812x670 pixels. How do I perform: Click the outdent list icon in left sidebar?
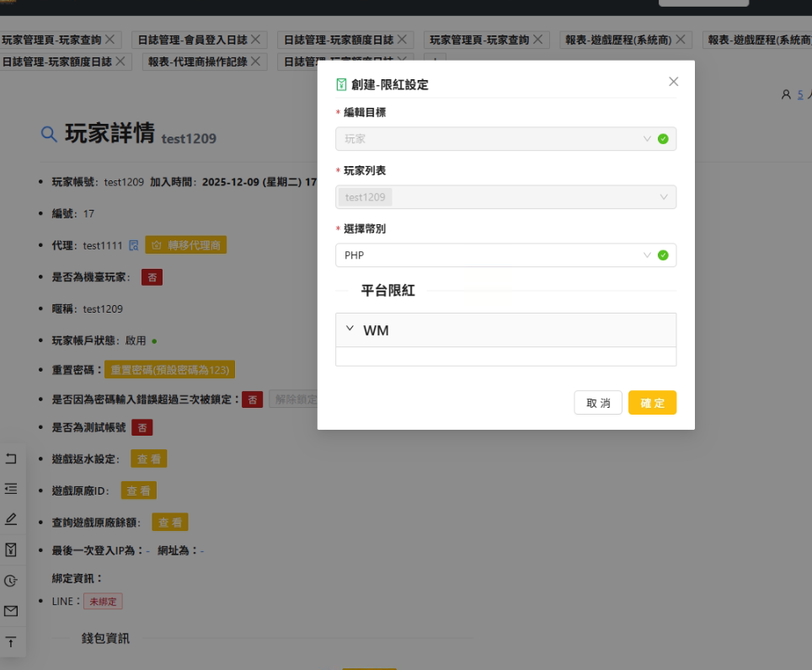11,488
